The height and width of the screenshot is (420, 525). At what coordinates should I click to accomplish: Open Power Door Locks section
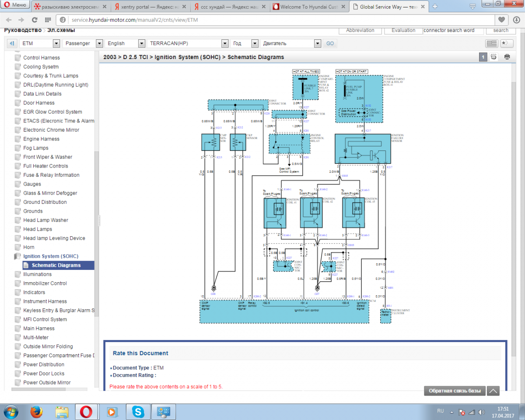tap(44, 374)
